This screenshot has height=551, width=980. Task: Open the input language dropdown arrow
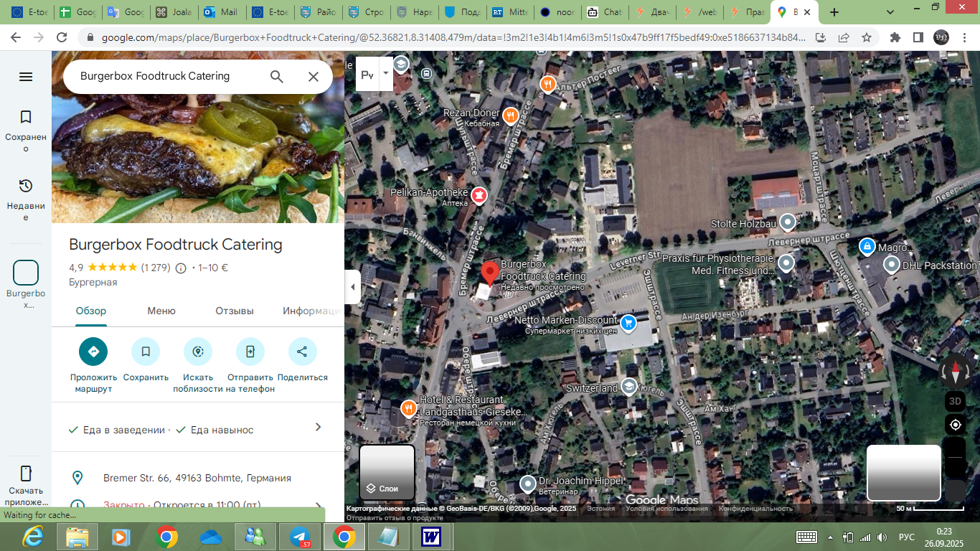coord(386,73)
